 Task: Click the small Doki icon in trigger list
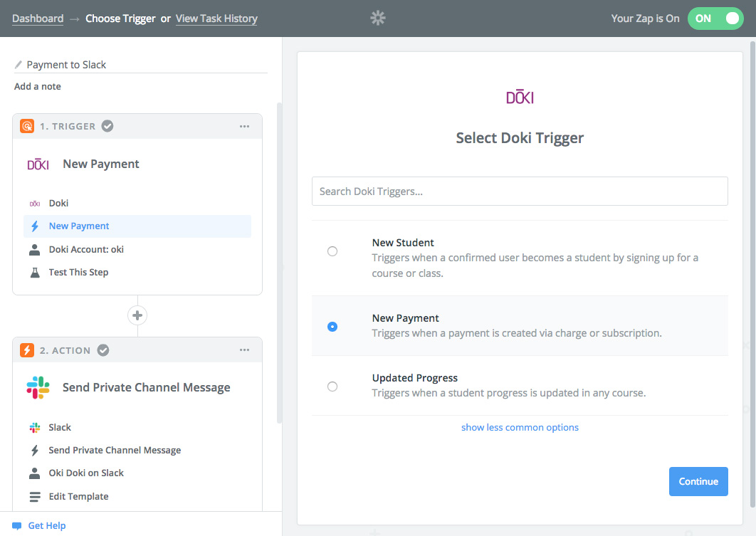click(x=35, y=204)
